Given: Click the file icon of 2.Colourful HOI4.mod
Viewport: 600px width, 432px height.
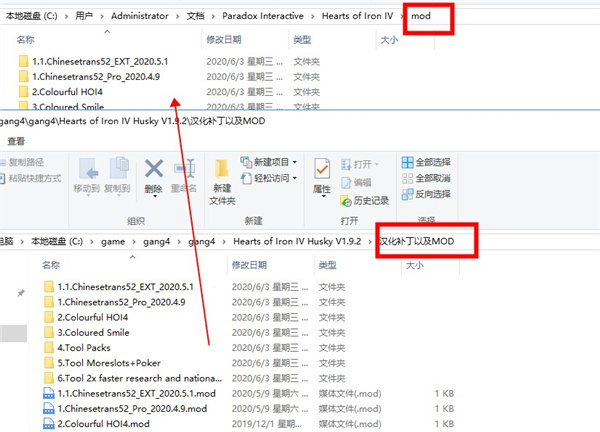Looking at the screenshot, I should (x=49, y=424).
